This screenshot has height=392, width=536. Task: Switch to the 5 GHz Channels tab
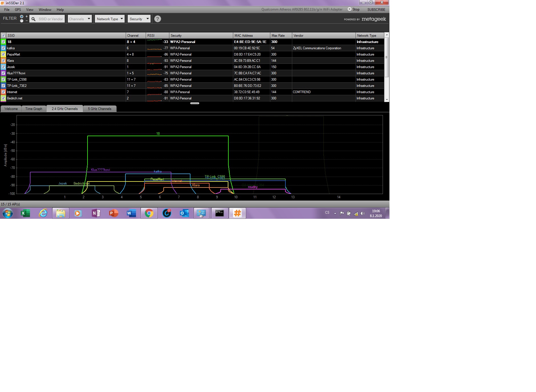(x=100, y=109)
